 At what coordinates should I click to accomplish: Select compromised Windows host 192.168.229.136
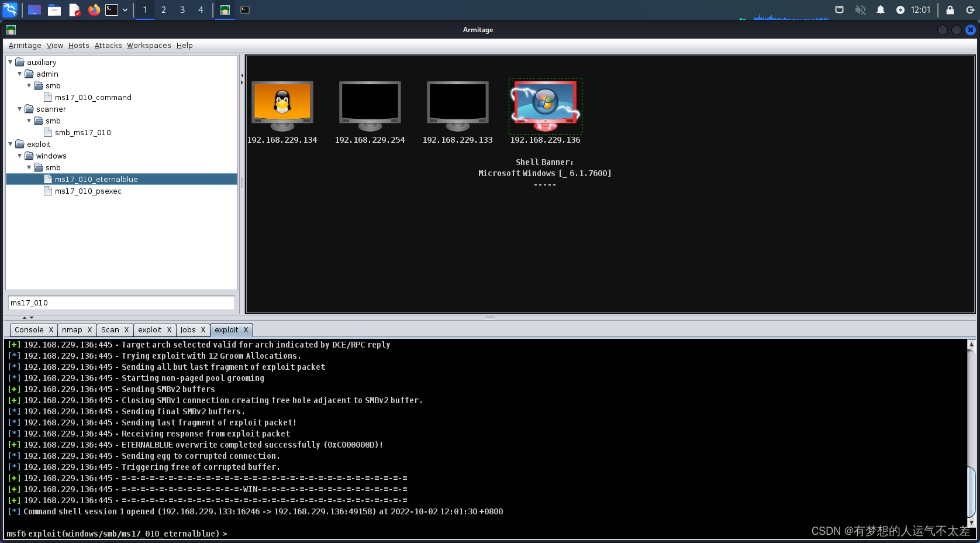click(545, 106)
